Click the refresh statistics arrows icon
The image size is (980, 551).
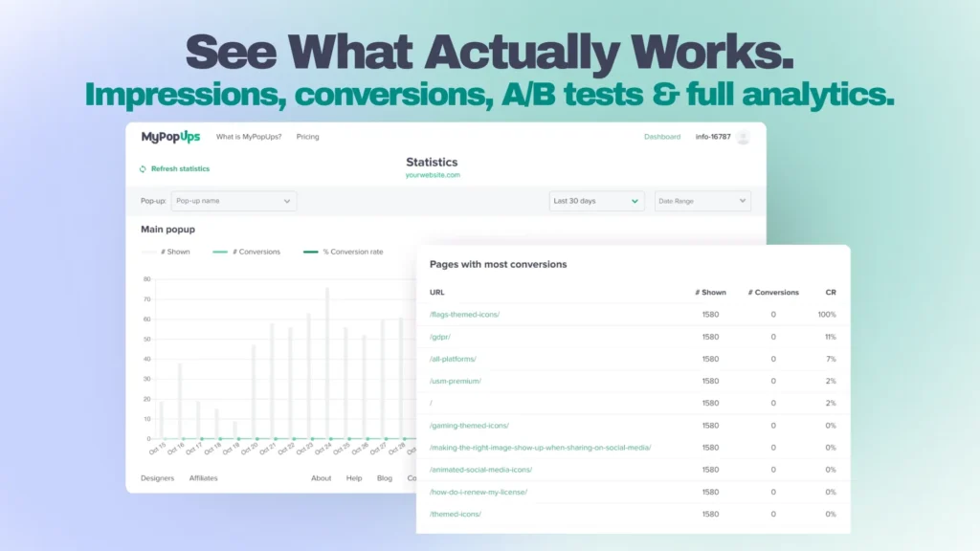pyautogui.click(x=144, y=169)
